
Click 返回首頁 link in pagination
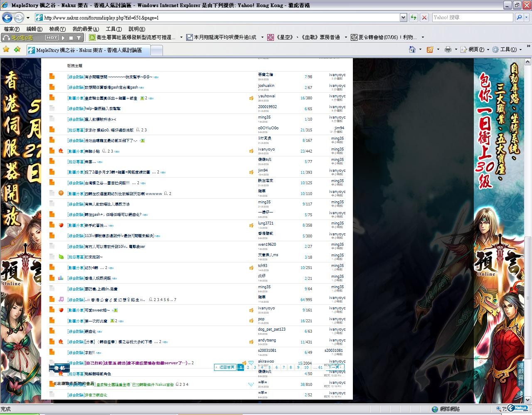tap(225, 367)
